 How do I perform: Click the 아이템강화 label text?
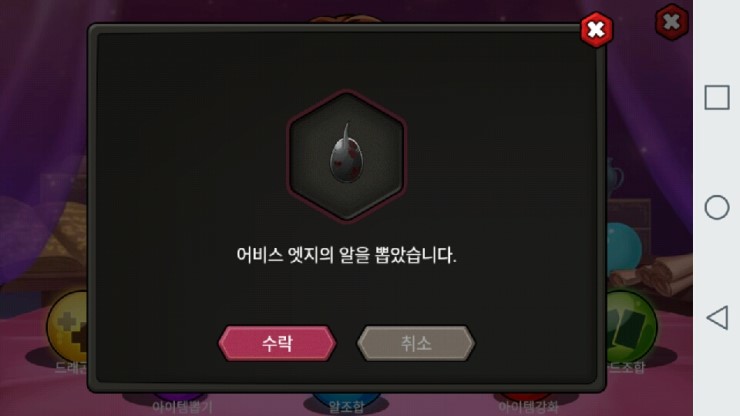coord(528,407)
